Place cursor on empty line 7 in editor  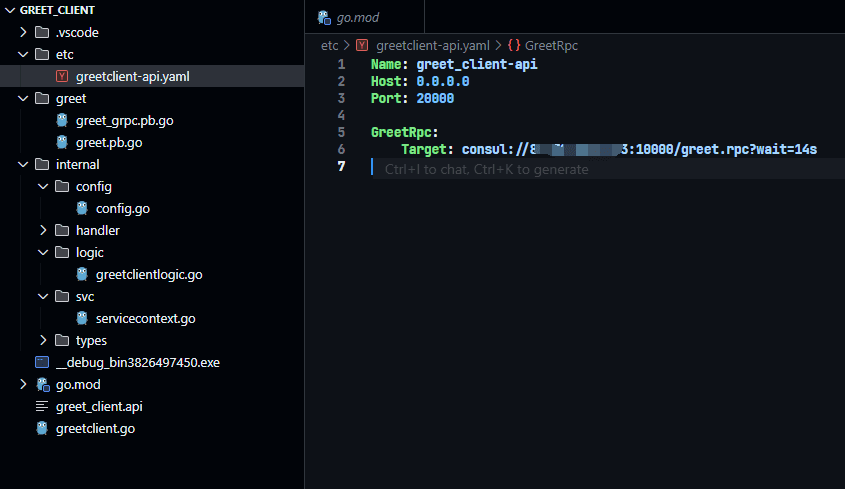click(600, 167)
